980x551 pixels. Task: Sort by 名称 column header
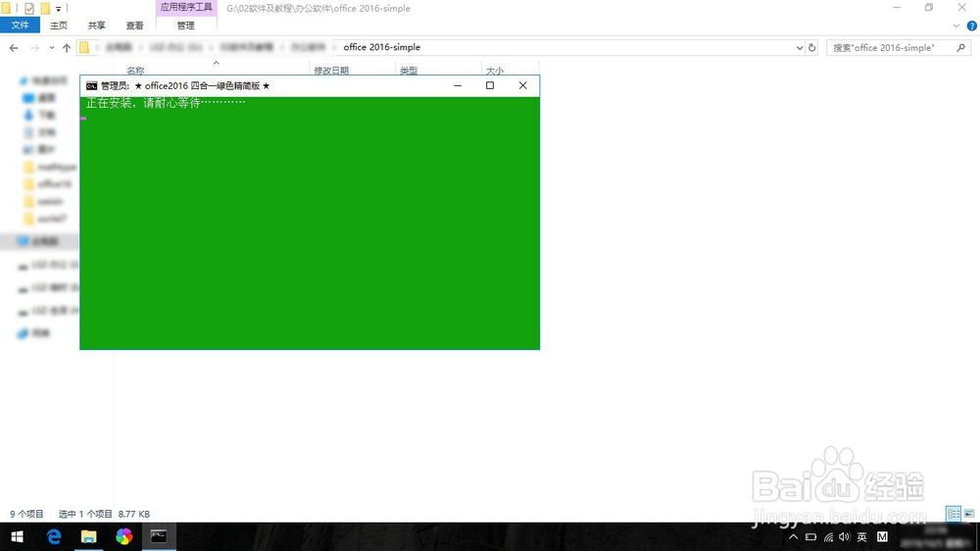point(135,71)
